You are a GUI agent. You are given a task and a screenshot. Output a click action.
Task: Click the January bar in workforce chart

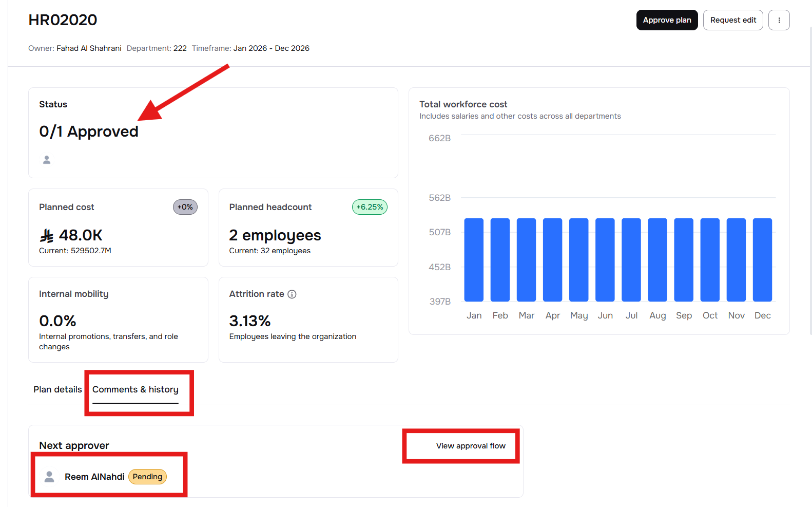(474, 259)
